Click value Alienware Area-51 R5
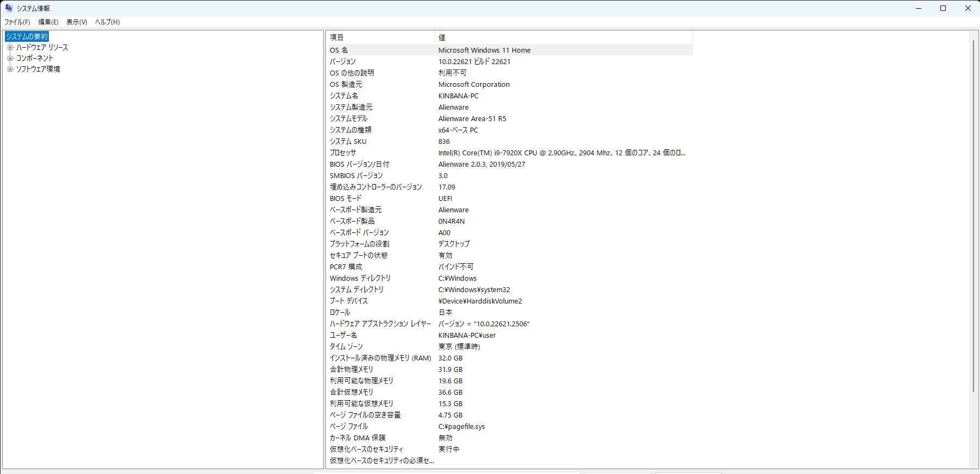This screenshot has width=980, height=474. tap(472, 118)
